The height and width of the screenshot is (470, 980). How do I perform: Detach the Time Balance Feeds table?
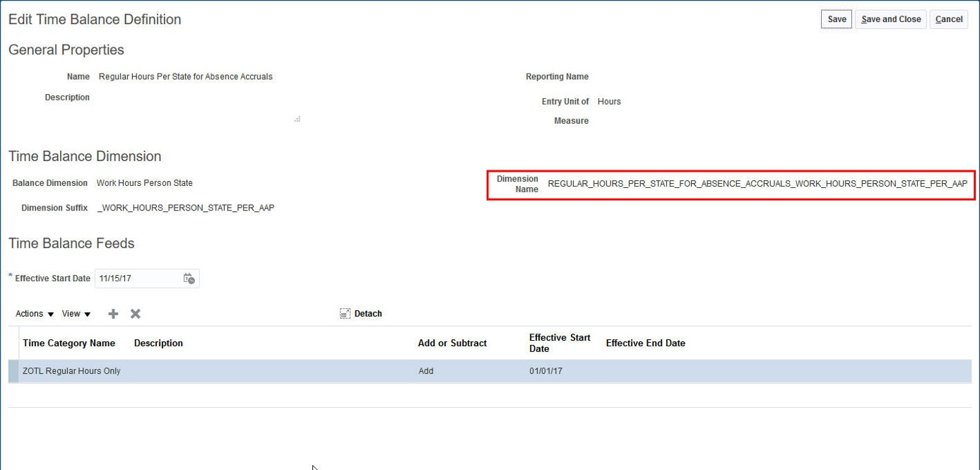coord(361,313)
